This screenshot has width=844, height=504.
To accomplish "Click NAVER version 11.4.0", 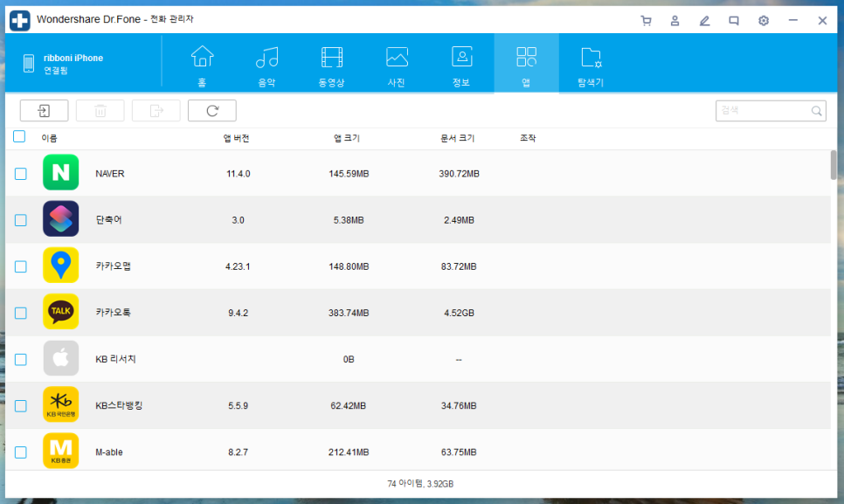I will [x=238, y=174].
